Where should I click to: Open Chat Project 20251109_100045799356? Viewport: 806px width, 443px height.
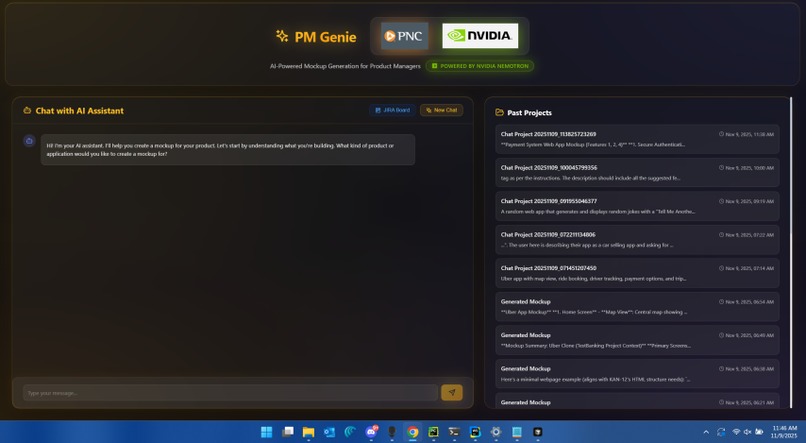637,173
